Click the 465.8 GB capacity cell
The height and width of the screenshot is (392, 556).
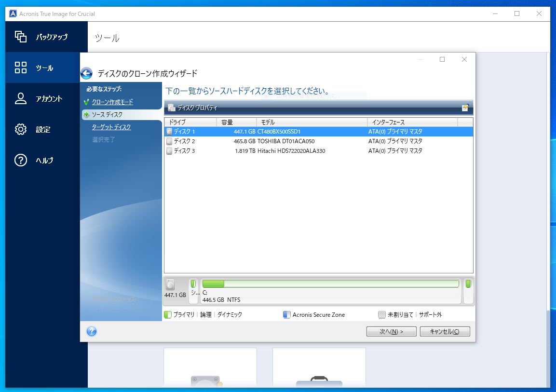(244, 141)
